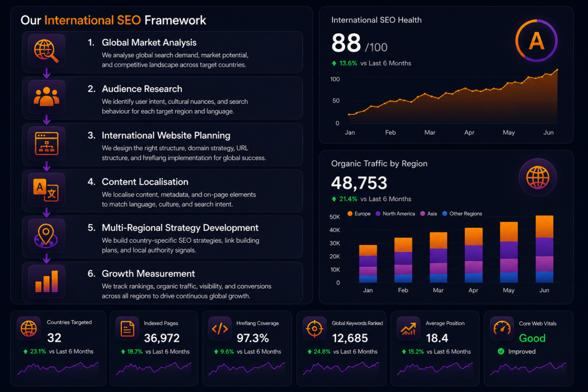588x392 pixels.
Task: Select the Growth Measurement heading
Action: pos(148,274)
